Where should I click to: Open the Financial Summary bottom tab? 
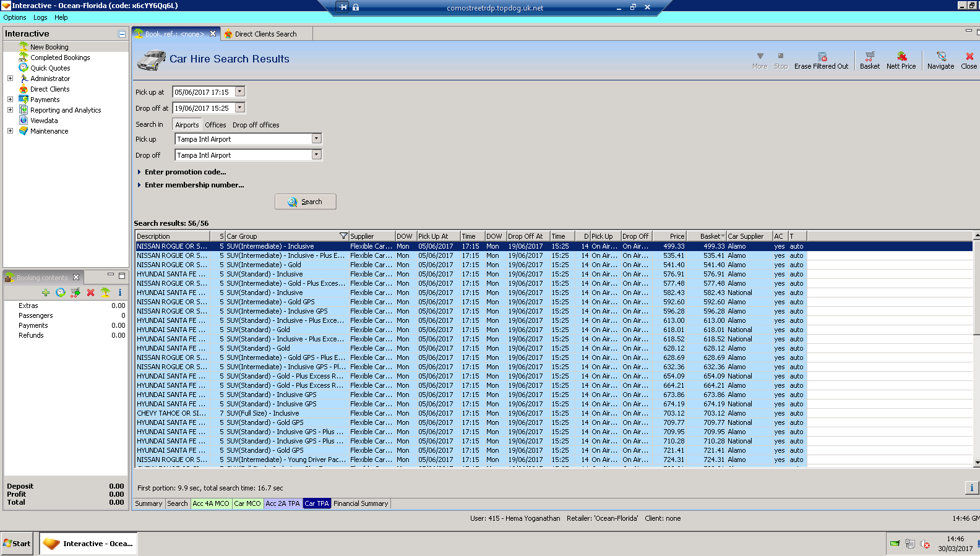pyautogui.click(x=361, y=503)
